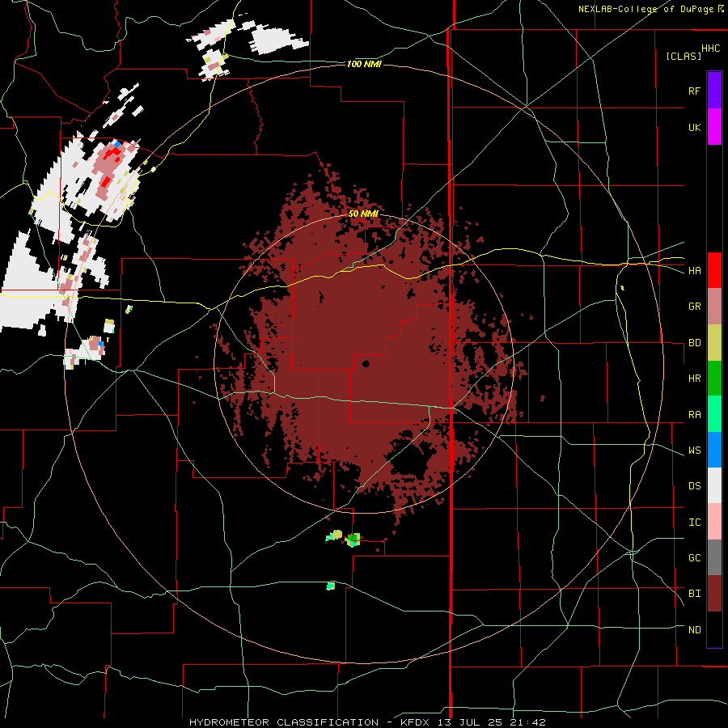This screenshot has width=728, height=728.
Task: Click the 'GC' legend label
Action: (694, 558)
